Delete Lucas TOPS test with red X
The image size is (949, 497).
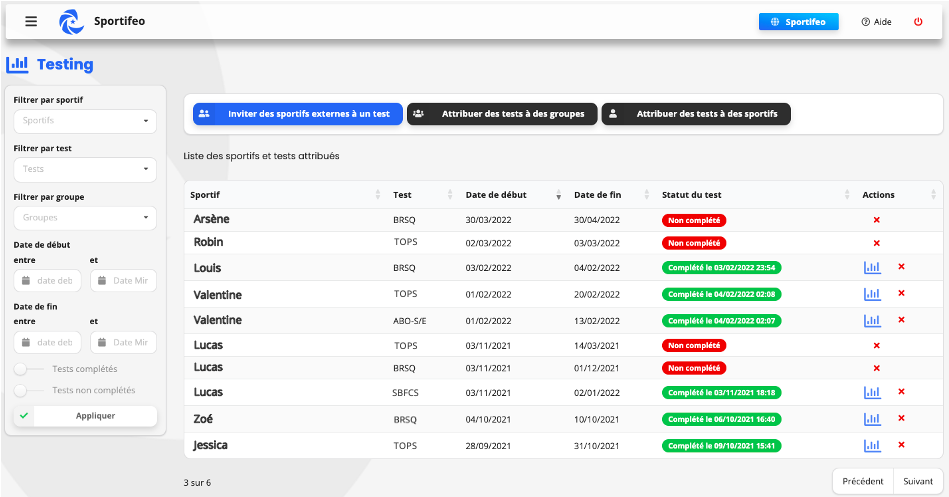[876, 346]
